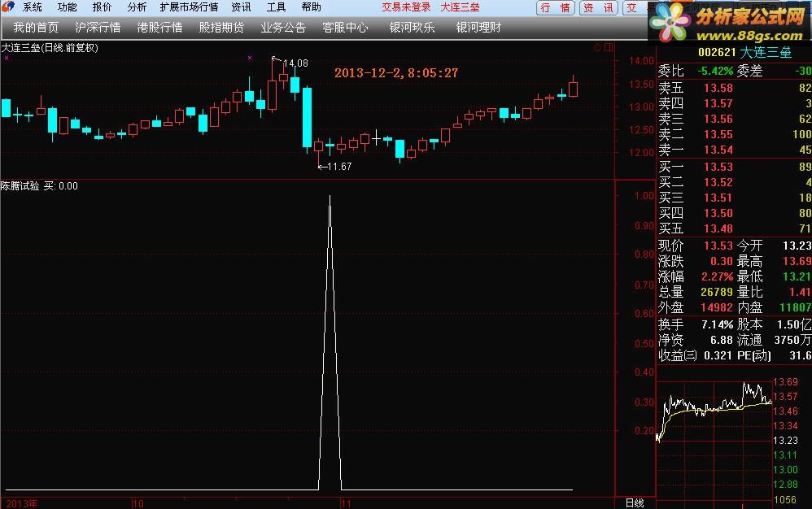Click the square window icon above the price axis
Screen dimensions: 812x509
point(609,48)
